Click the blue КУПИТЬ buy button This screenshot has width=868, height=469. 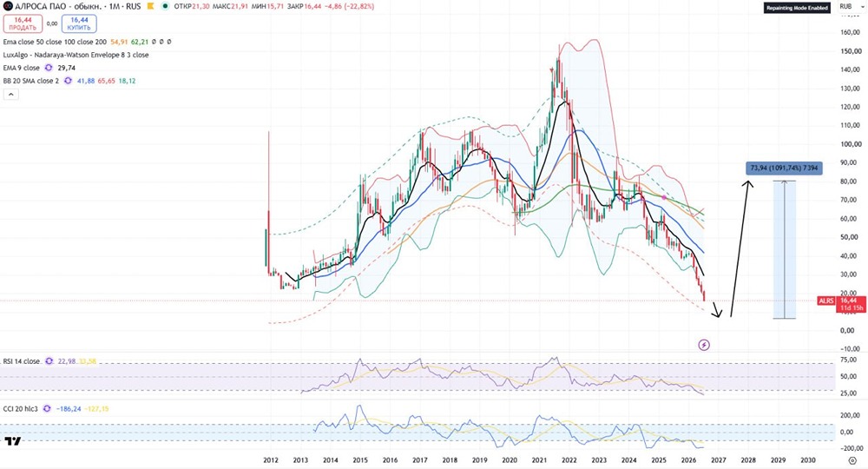79,23
